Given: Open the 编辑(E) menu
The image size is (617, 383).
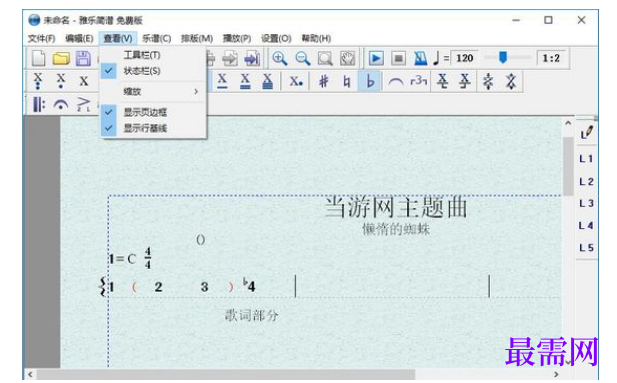Looking at the screenshot, I should click(79, 38).
